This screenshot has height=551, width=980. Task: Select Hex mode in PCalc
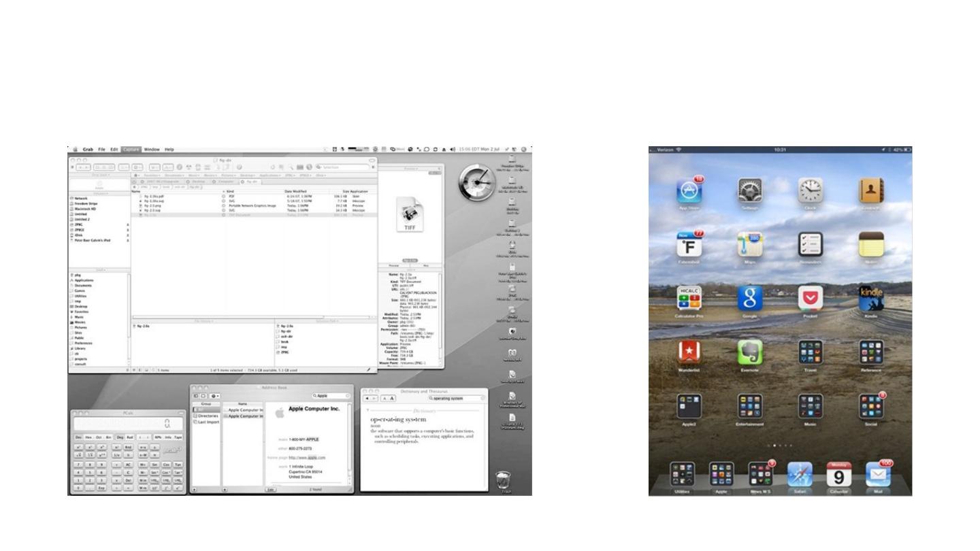click(88, 437)
